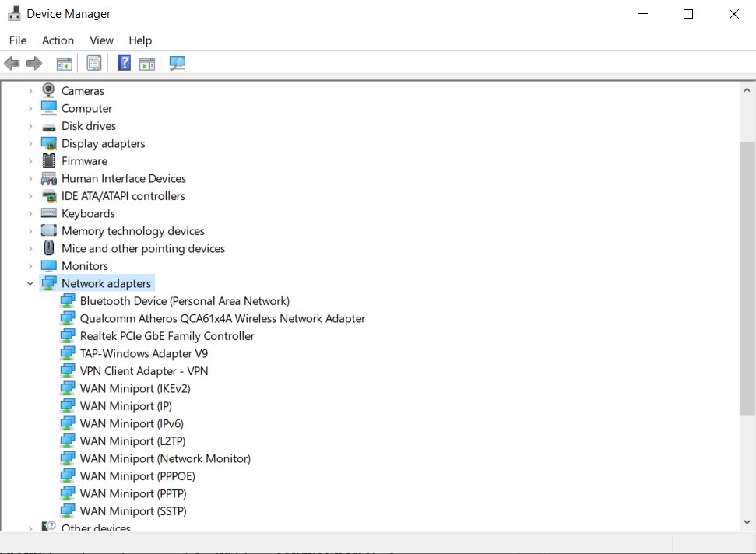This screenshot has height=554, width=756.
Task: Select WAN Miniport (PPPOE)
Action: (x=137, y=476)
